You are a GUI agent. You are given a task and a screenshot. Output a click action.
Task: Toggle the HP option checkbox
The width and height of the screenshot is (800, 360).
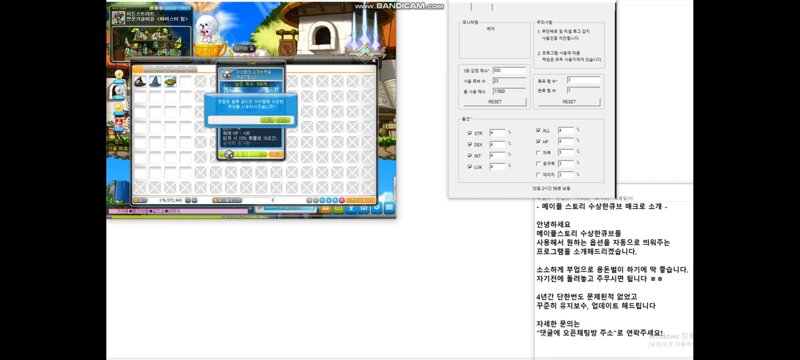[538, 141]
